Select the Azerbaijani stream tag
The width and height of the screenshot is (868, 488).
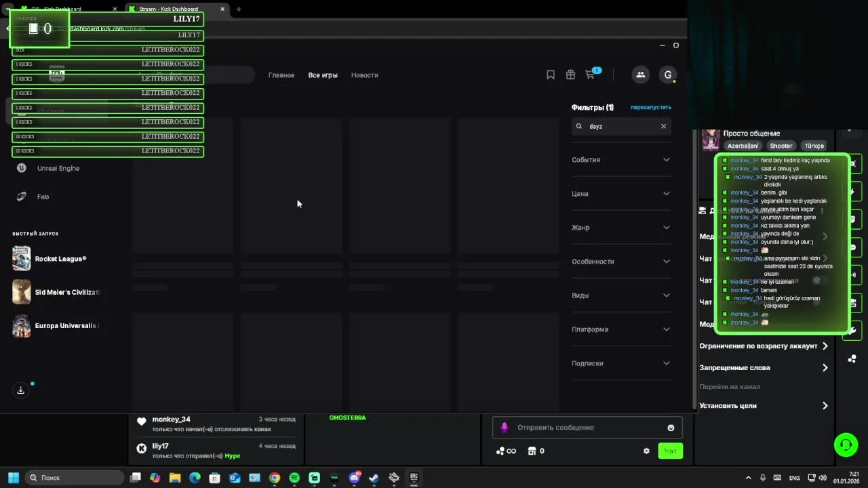[743, 146]
